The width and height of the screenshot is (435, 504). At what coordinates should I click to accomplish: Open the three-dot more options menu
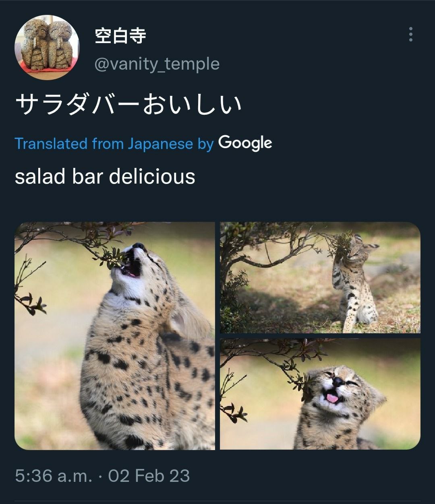pyautogui.click(x=410, y=34)
